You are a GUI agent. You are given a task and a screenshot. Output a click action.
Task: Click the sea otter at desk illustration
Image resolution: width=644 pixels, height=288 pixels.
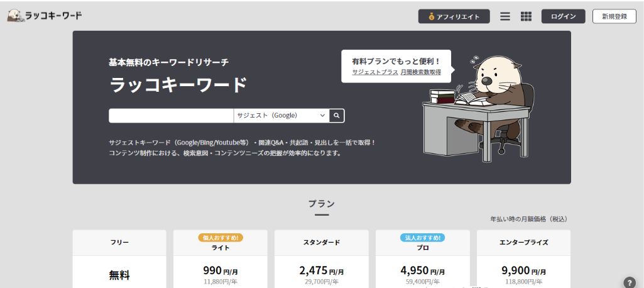[479, 108]
